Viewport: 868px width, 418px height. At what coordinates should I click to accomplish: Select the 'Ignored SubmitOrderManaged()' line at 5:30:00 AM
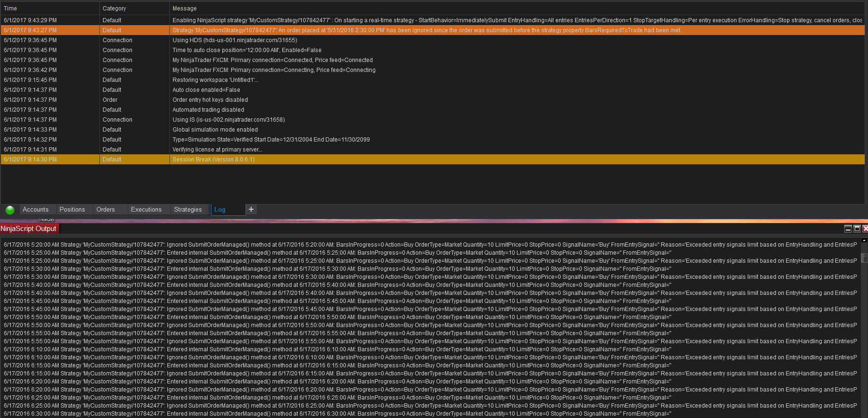click(x=430, y=277)
